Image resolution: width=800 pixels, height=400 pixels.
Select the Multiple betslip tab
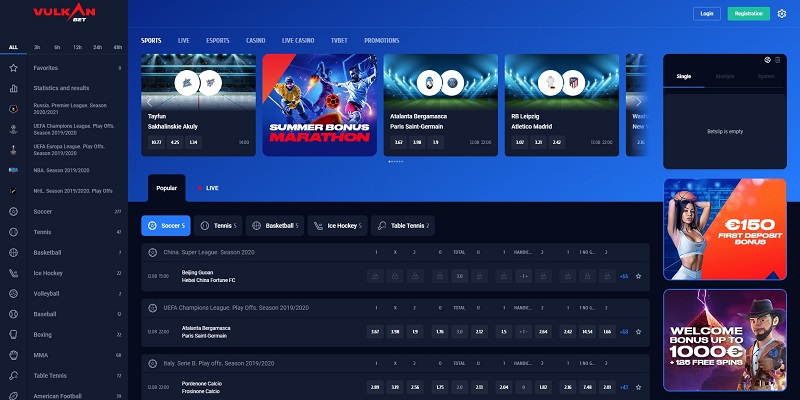click(x=725, y=77)
